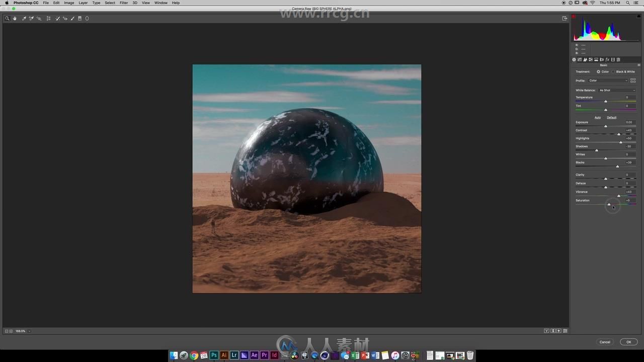The height and width of the screenshot is (362, 644).
Task: Select the Red Eye Removal tool
Action: 65,18
